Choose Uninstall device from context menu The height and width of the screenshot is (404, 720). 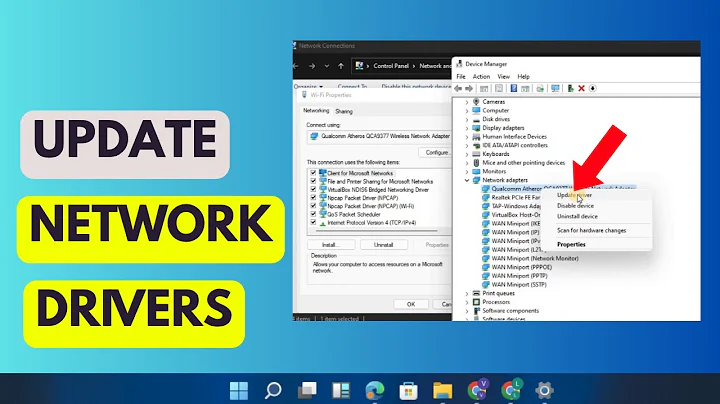click(x=577, y=216)
